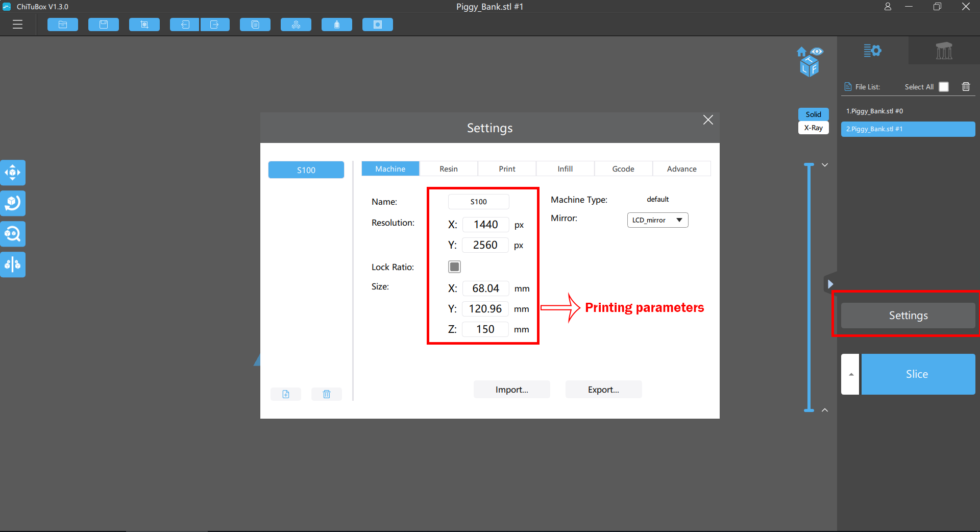Image resolution: width=980 pixels, height=532 pixels.
Task: Select the Scale model tool
Action: tap(13, 234)
